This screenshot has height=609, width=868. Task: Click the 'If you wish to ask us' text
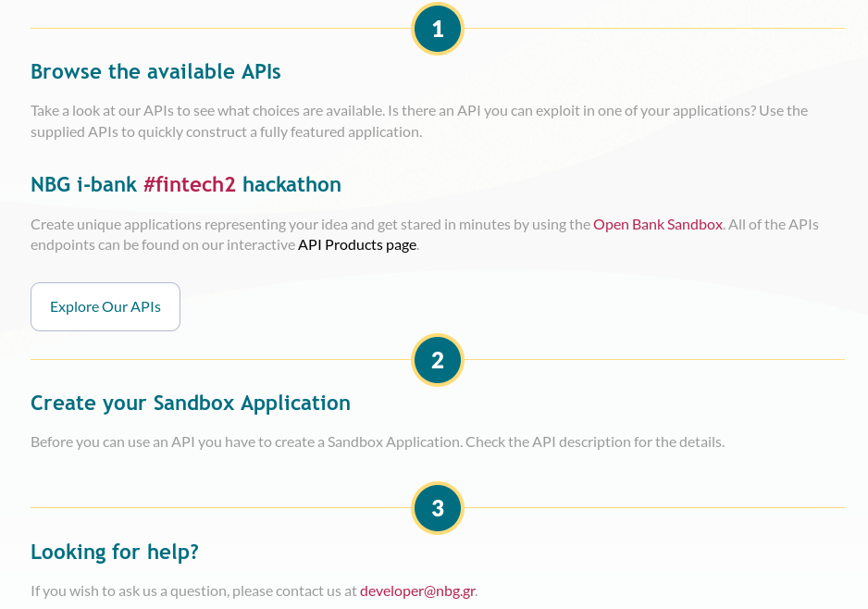click(x=254, y=590)
